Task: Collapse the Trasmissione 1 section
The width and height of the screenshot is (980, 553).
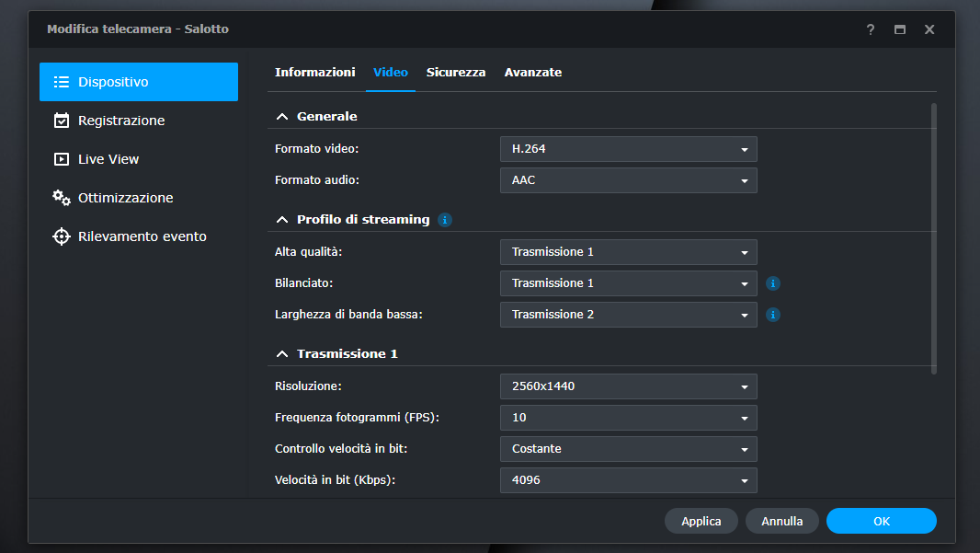Action: tap(282, 354)
